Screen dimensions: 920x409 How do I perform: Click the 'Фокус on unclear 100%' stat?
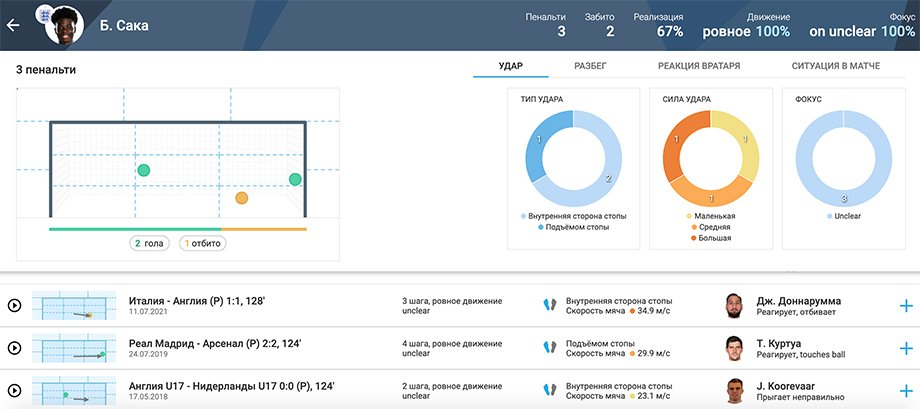coord(862,25)
